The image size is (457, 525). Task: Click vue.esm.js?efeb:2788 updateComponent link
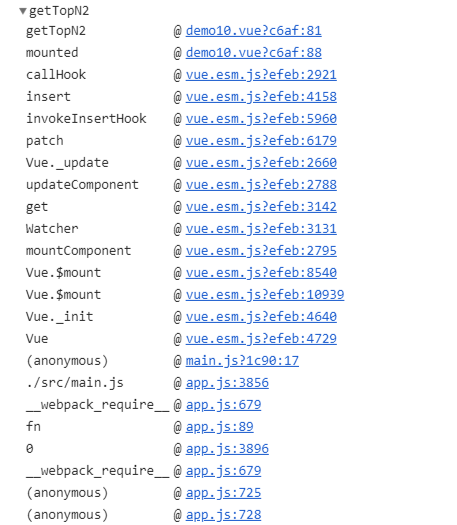tap(261, 185)
